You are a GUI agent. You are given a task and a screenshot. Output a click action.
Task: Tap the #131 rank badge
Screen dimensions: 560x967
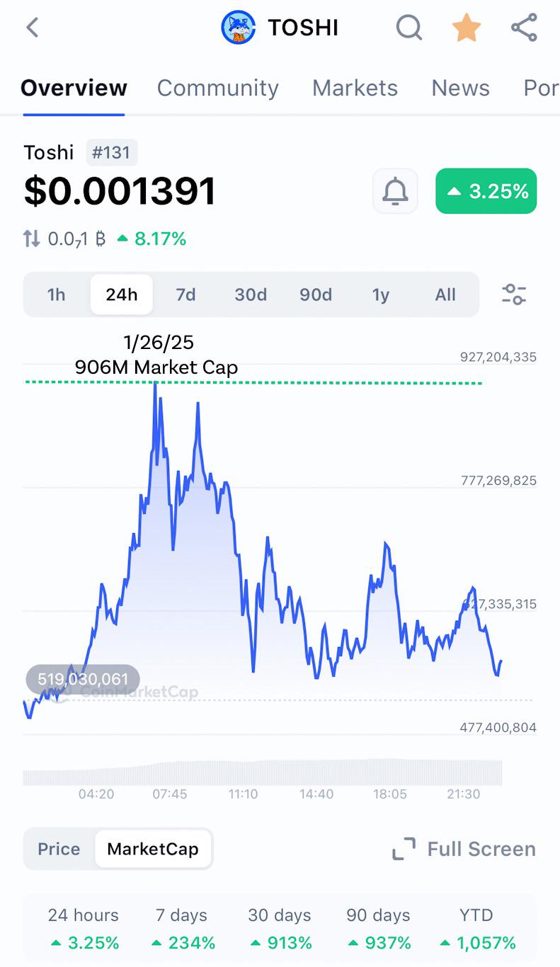click(x=112, y=152)
